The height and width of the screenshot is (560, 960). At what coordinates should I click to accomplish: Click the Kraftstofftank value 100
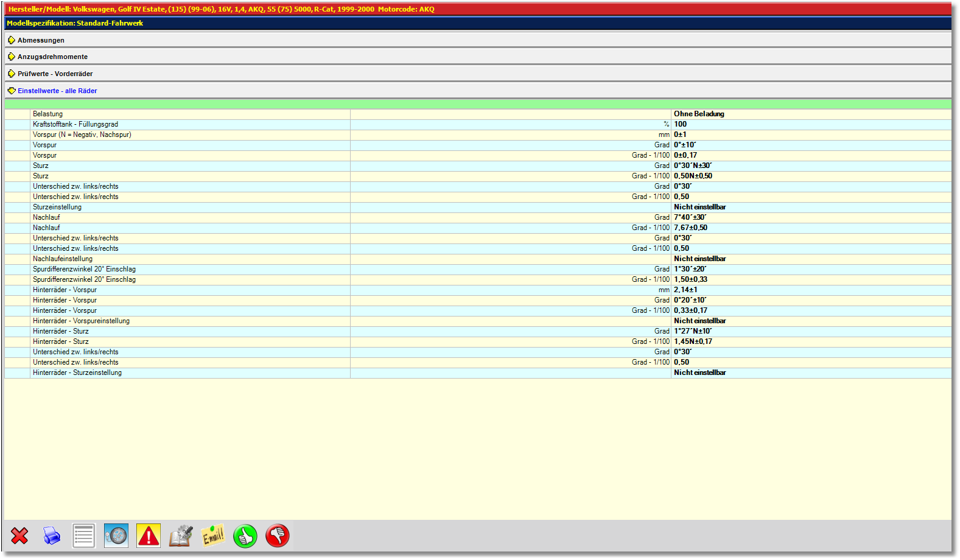[x=680, y=124]
